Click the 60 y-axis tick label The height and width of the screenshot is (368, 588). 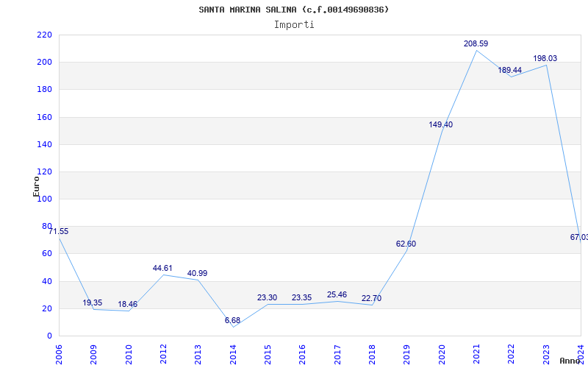pyautogui.click(x=47, y=254)
